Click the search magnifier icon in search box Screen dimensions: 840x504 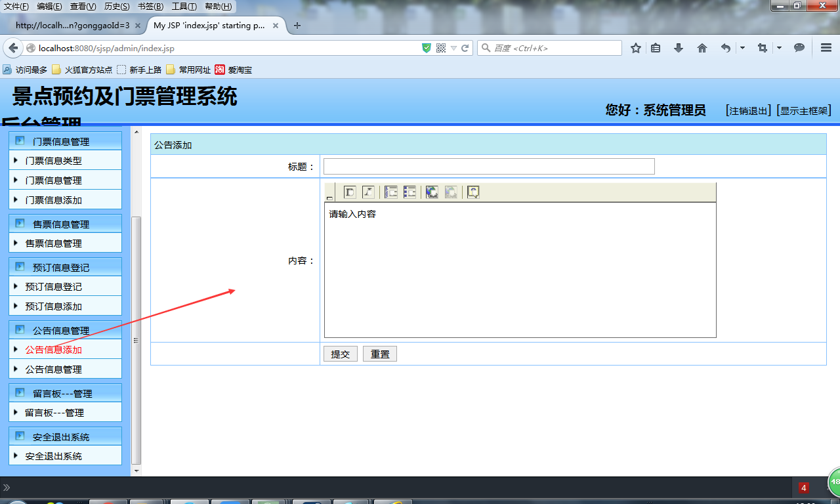[x=485, y=48]
